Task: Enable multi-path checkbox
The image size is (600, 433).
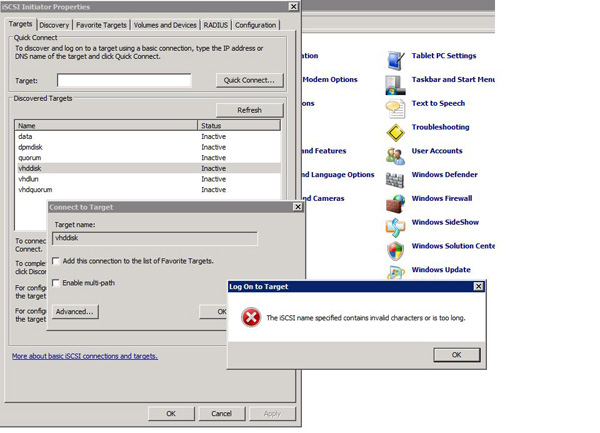Action: pyautogui.click(x=56, y=283)
